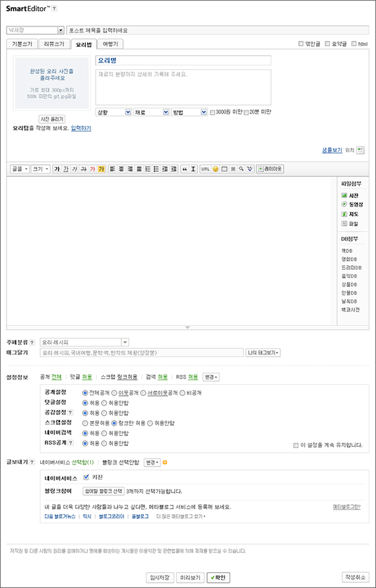Image resolution: width=376 pixels, height=588 pixels.
Task: Insert a table icon
Action: pos(224,169)
